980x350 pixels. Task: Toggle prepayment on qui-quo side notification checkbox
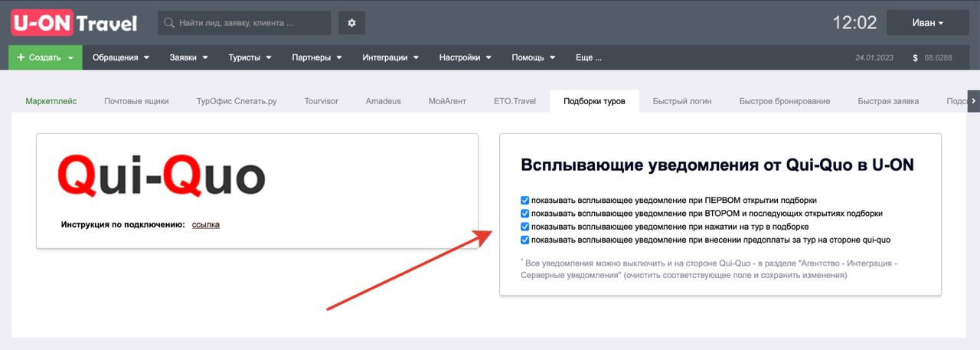point(525,240)
